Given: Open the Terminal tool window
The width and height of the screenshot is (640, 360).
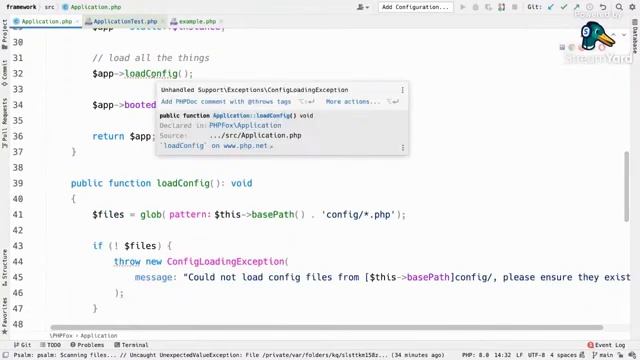Looking at the screenshot, I should tap(131, 345).
